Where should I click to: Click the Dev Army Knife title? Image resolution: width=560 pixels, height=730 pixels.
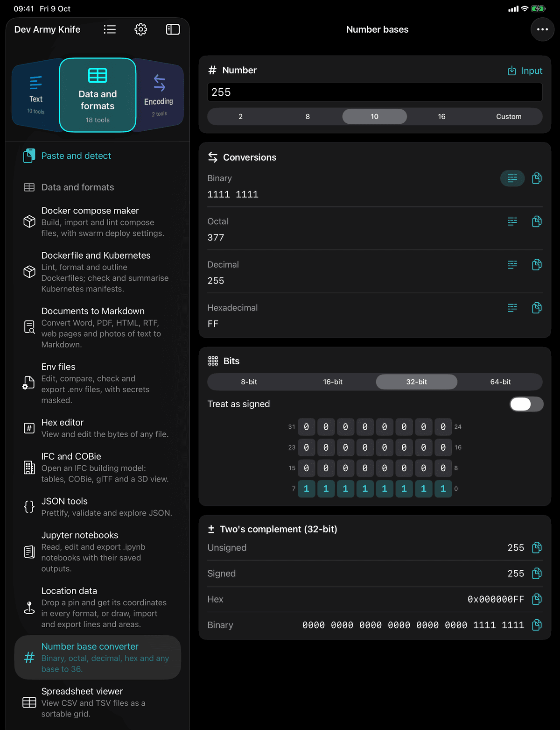(47, 29)
